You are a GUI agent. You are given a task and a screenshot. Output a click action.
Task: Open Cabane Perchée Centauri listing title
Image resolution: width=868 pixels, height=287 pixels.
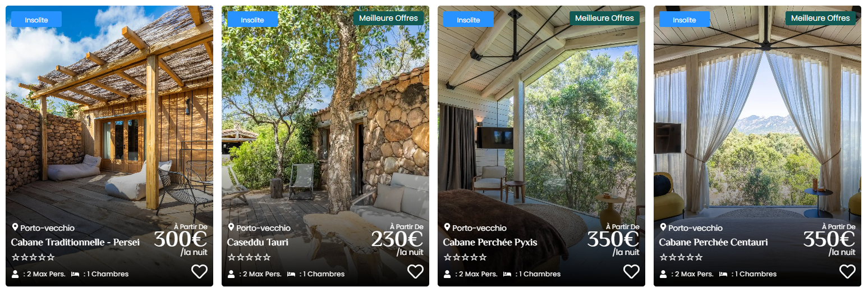tap(713, 243)
